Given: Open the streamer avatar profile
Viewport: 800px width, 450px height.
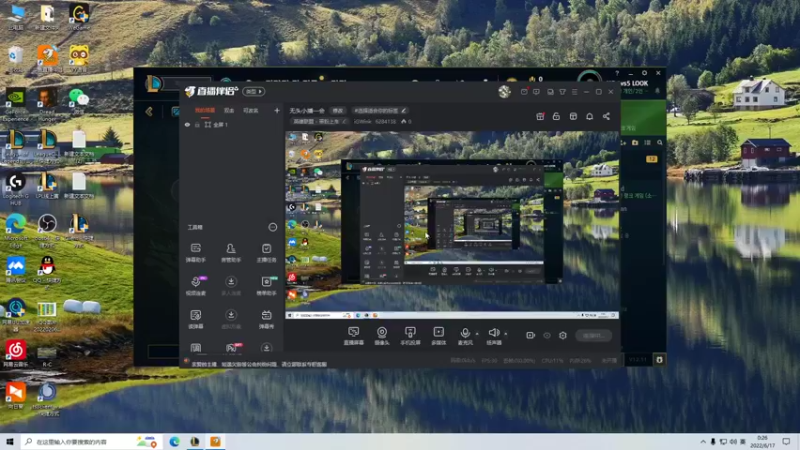Looking at the screenshot, I should tap(504, 91).
